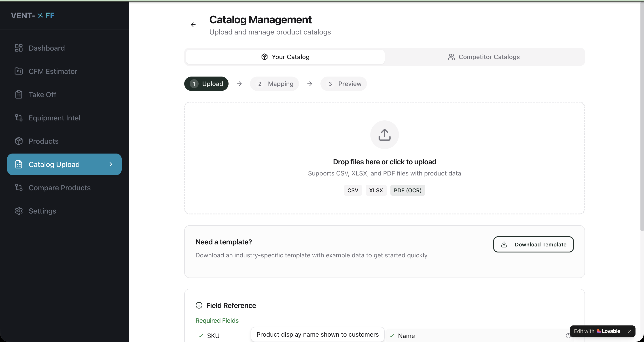Click the Settings gear icon in sidebar
The height and width of the screenshot is (342, 644).
point(19,211)
